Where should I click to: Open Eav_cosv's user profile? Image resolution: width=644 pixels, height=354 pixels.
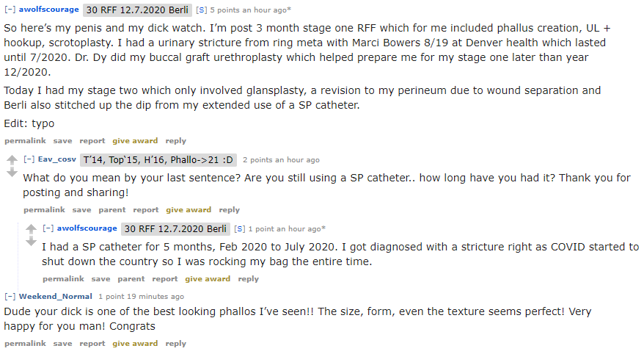click(57, 159)
